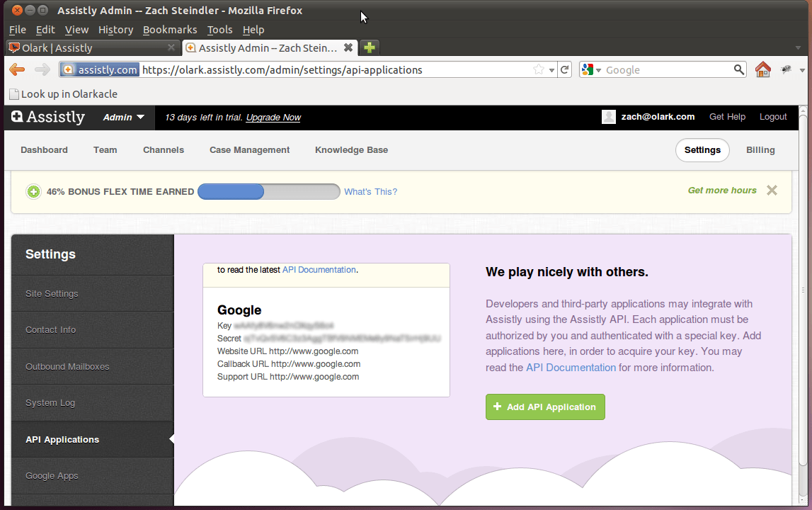Dismiss the bonus flex time banner

(x=772, y=190)
